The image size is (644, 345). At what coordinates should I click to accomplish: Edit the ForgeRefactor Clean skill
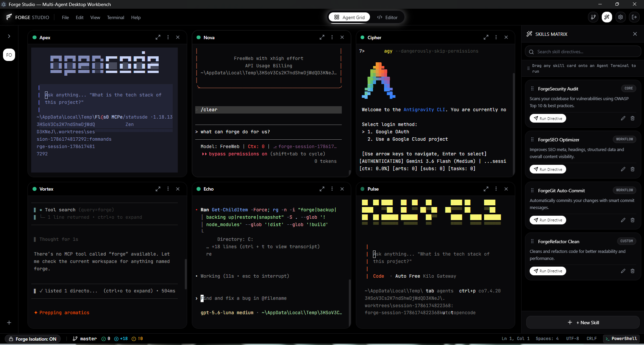coord(623,271)
